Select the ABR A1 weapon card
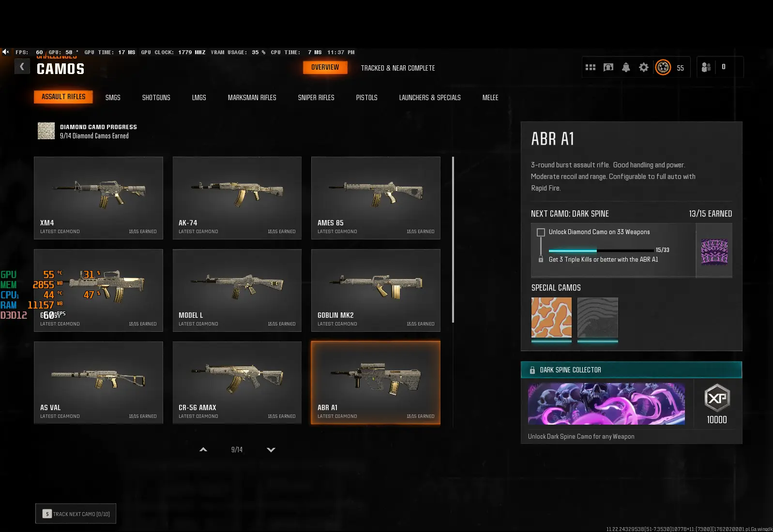Image resolution: width=773 pixels, height=532 pixels. pyautogui.click(x=376, y=383)
